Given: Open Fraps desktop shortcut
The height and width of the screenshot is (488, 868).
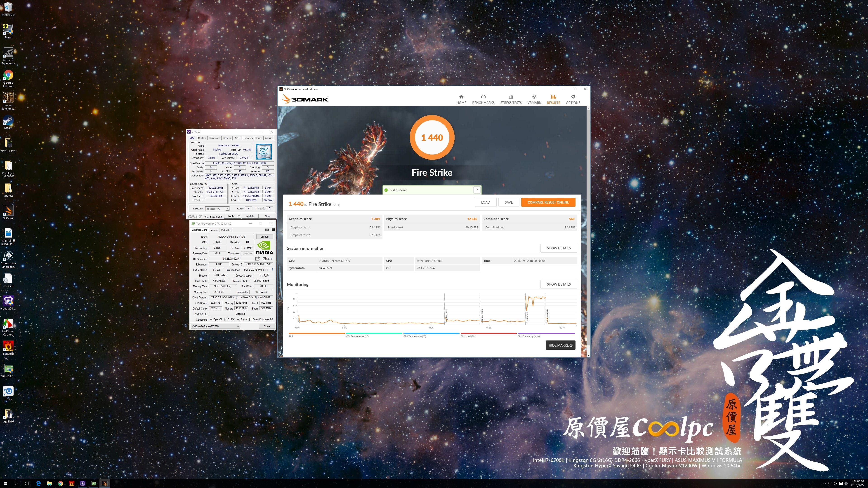Looking at the screenshot, I should click(8, 31).
